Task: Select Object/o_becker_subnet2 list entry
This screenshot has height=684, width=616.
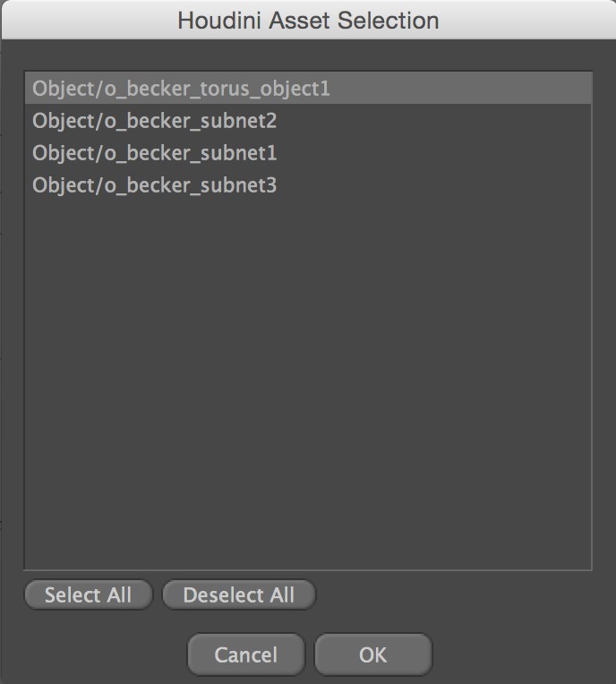Action: [x=308, y=120]
